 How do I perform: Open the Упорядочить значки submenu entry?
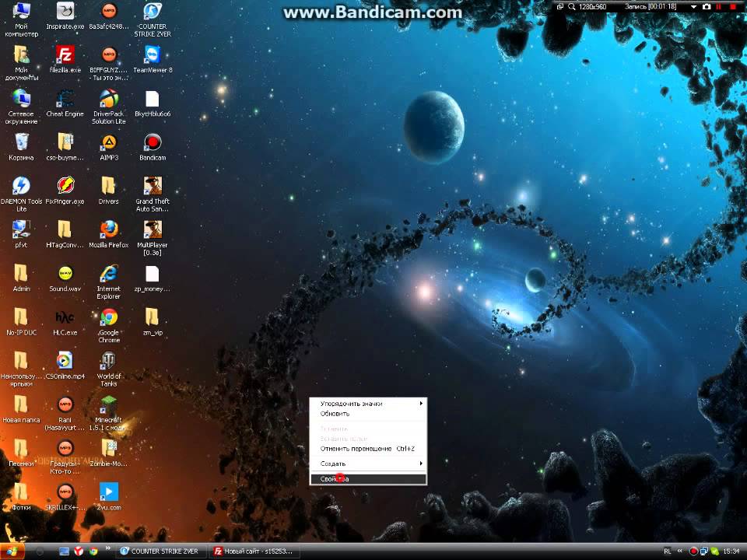pyautogui.click(x=368, y=404)
